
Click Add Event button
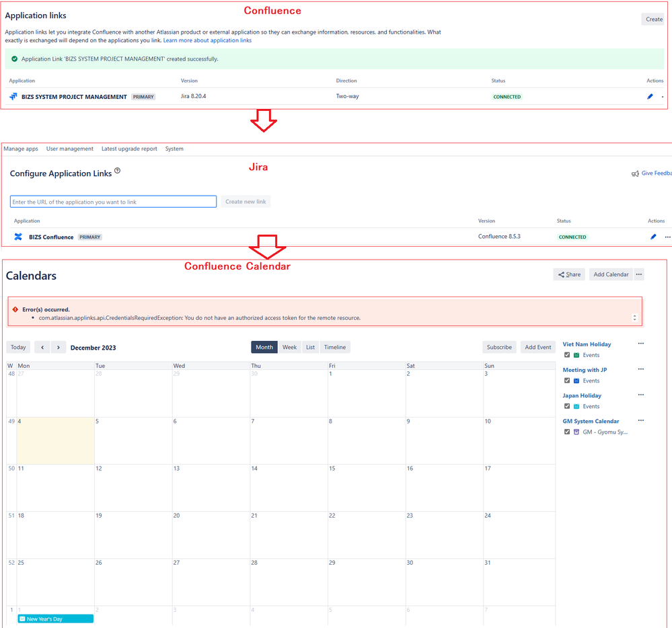(538, 348)
